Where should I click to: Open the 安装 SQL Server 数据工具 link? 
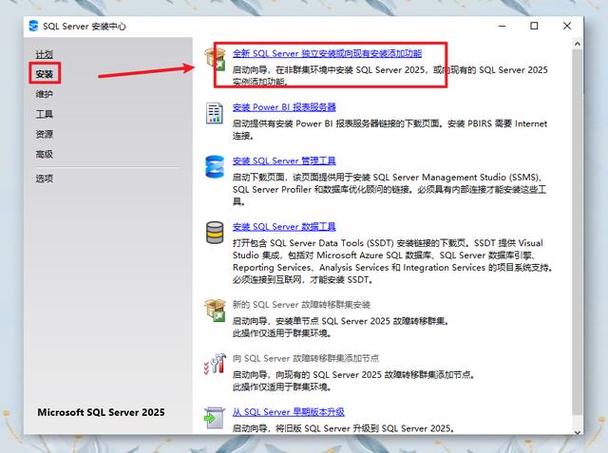pos(284,226)
